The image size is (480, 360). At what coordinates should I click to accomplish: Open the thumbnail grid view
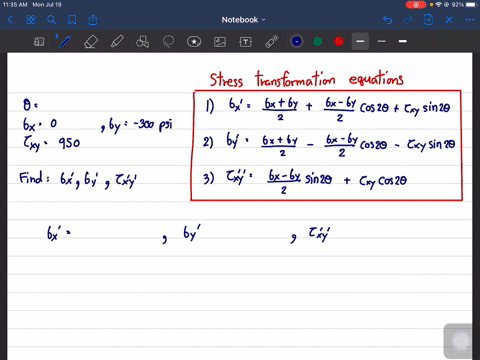point(31,20)
